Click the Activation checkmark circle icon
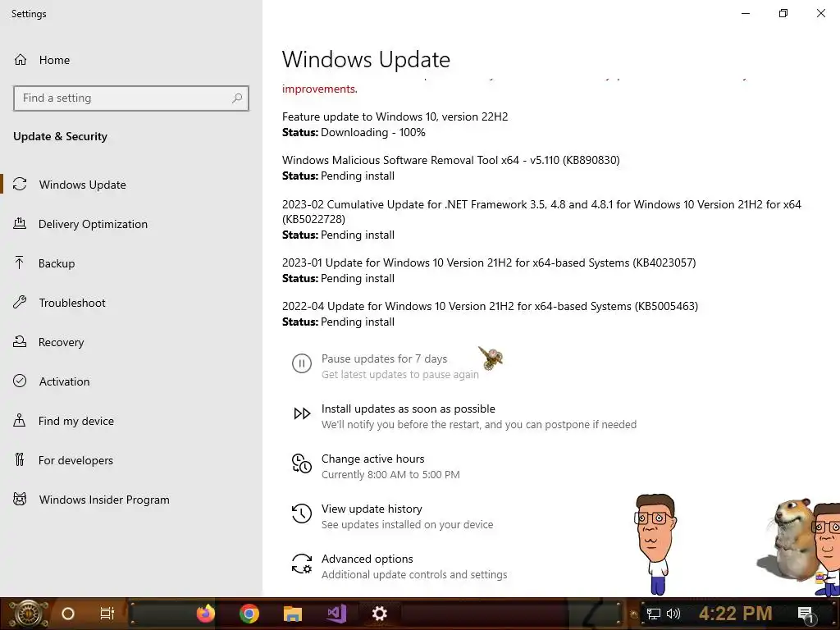 (x=20, y=381)
